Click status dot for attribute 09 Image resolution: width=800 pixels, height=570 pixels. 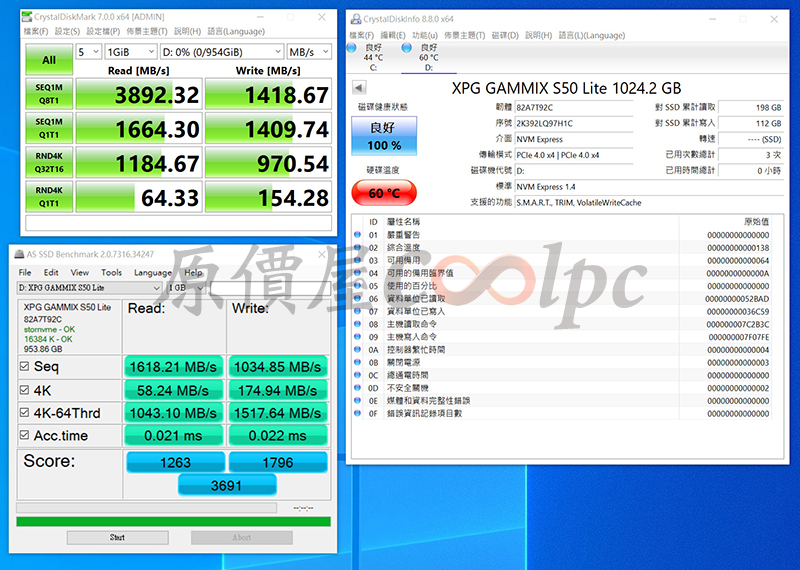[357, 337]
